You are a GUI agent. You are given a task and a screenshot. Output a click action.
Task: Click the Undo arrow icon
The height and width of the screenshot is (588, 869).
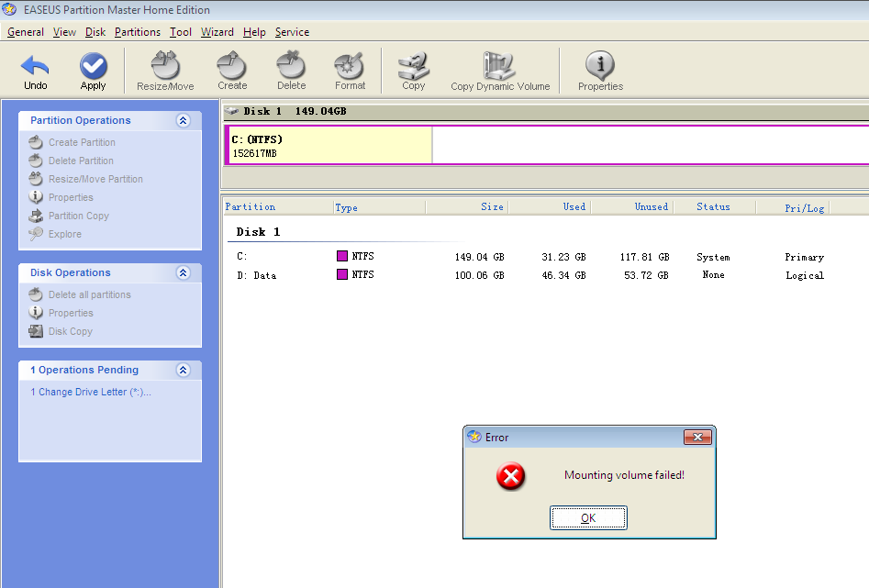35,66
